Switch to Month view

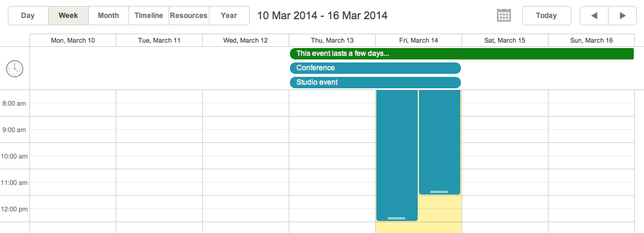tap(109, 16)
